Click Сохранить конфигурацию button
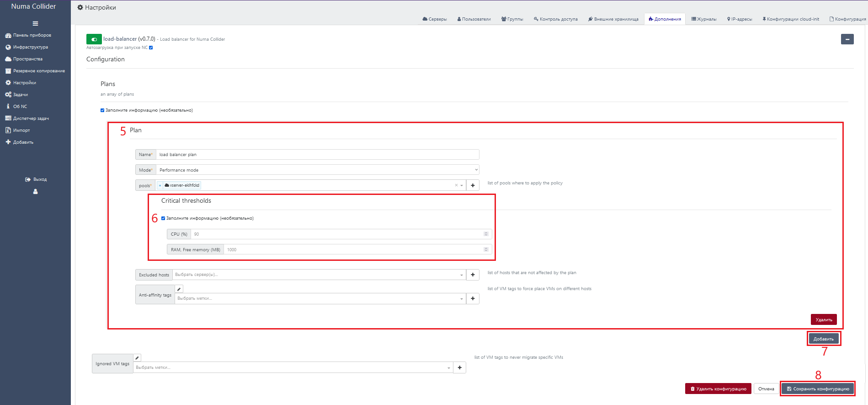This screenshot has width=868, height=405. point(818,389)
